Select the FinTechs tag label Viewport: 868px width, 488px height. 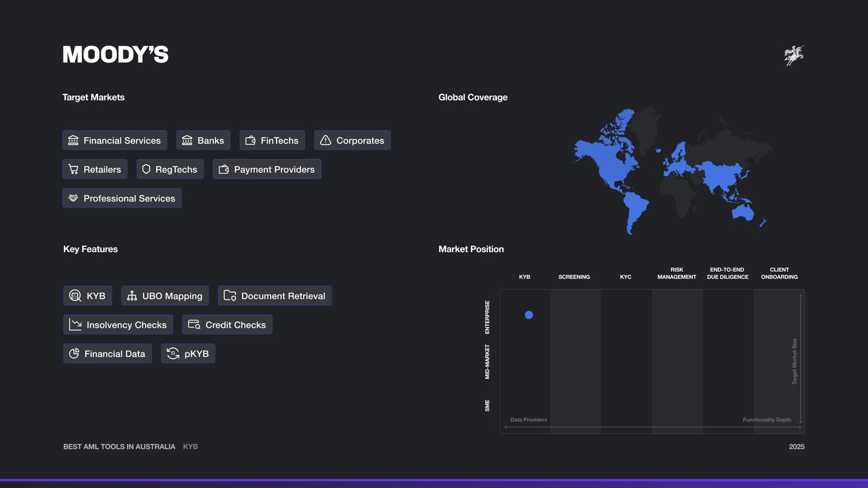coord(279,140)
